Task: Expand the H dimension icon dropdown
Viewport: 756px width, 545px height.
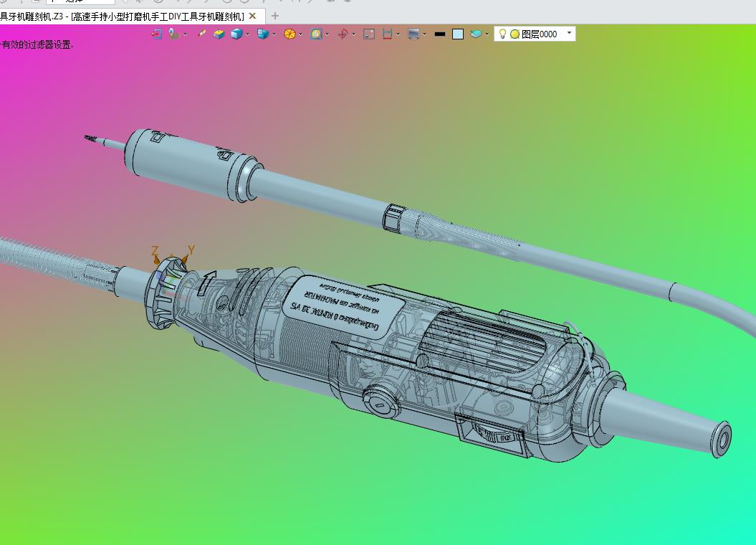Action: click(x=398, y=34)
